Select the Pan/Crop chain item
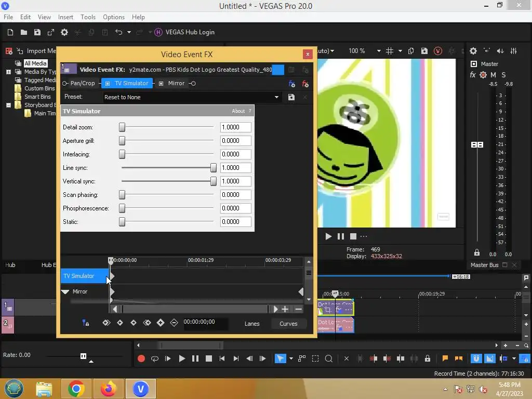This screenshot has width=532, height=399. coord(83,83)
